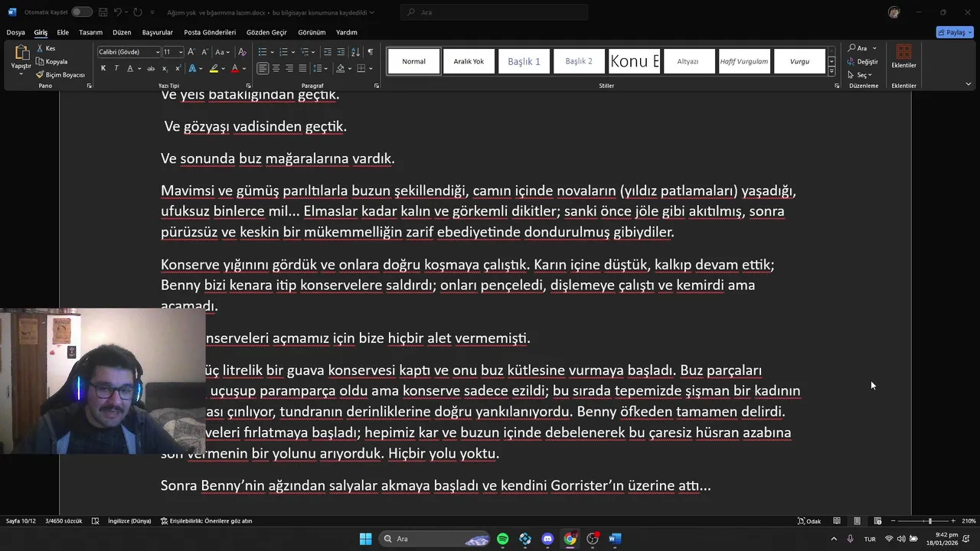Image resolution: width=980 pixels, height=551 pixels.
Task: Increase paragraph indent
Action: point(341,52)
